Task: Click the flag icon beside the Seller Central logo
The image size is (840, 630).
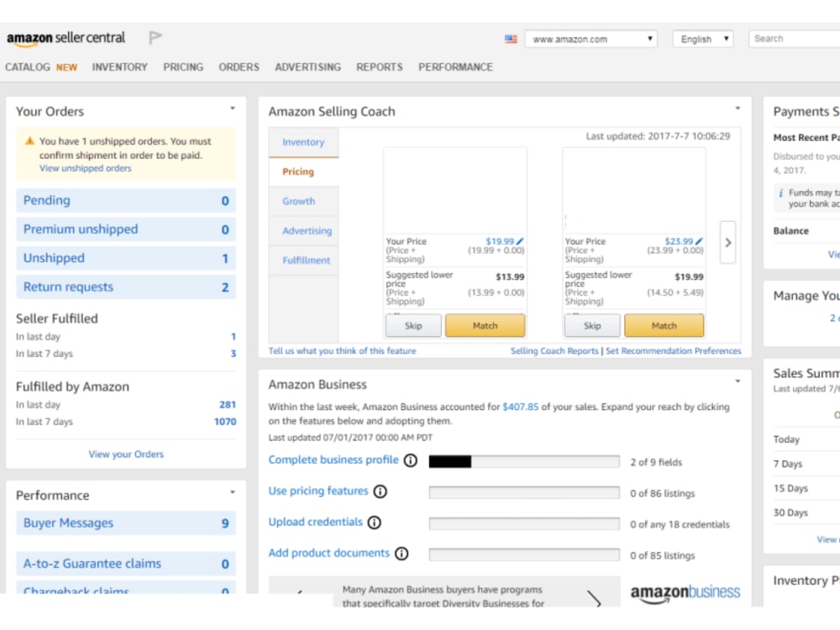Action: click(155, 38)
